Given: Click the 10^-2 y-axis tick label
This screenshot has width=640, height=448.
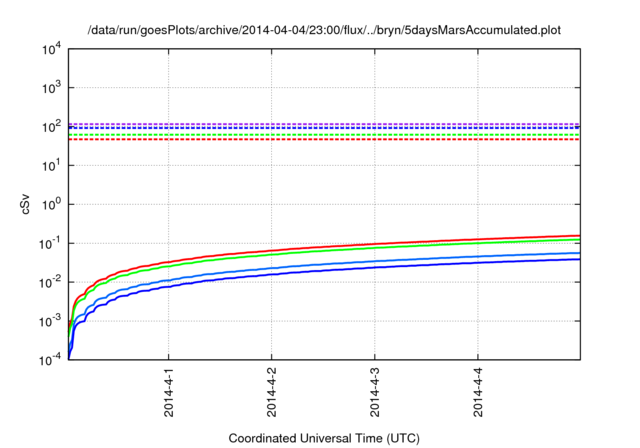Looking at the screenshot, I should (50, 282).
